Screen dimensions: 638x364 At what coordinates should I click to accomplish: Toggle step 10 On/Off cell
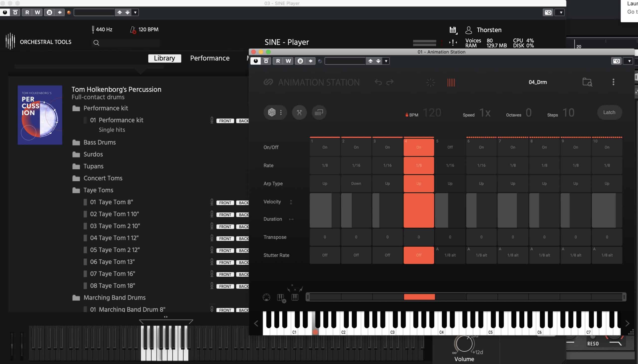click(607, 147)
